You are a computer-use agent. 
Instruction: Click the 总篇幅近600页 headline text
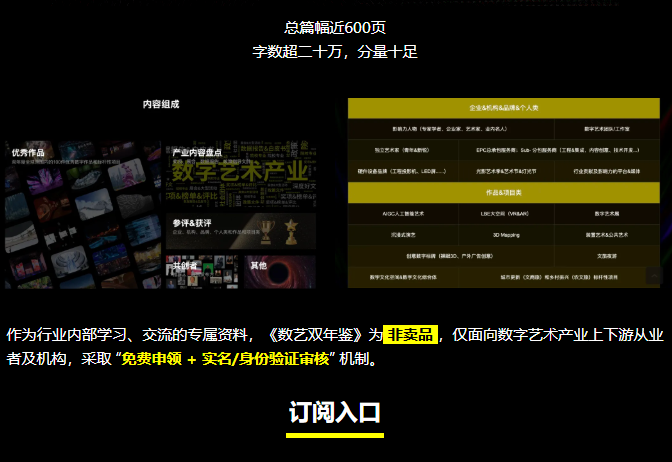tap(336, 27)
